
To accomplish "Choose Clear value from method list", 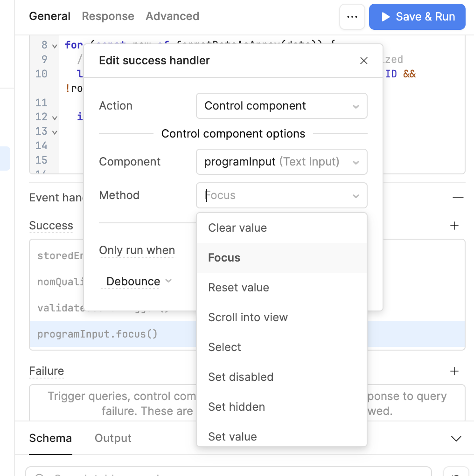I will pyautogui.click(x=237, y=228).
